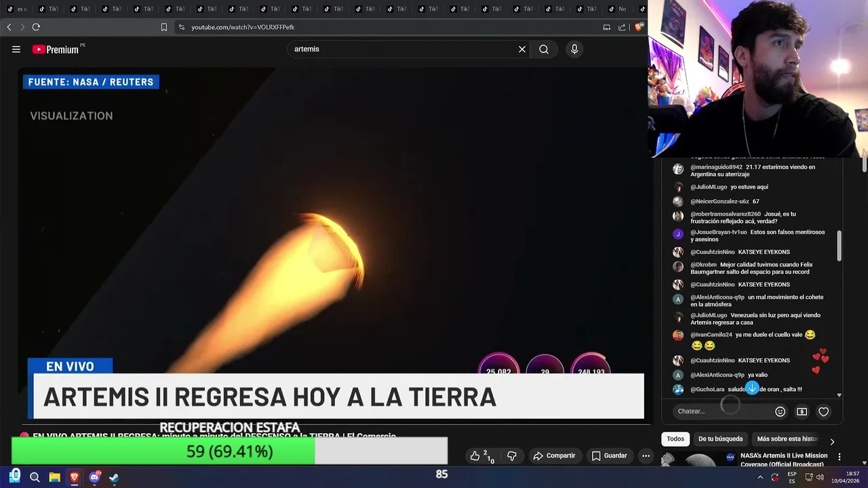
Task: Open options menu for NASA recommended video
Action: click(840, 457)
